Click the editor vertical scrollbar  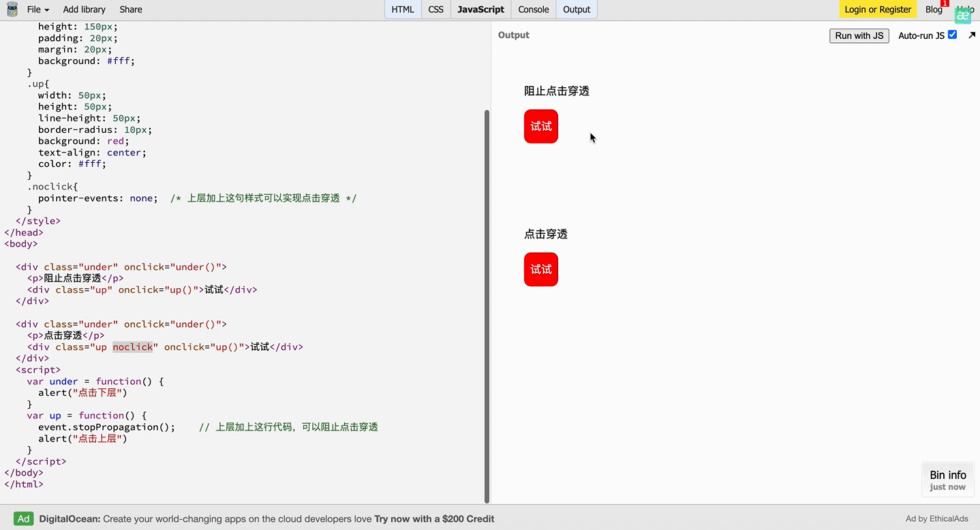point(487,306)
